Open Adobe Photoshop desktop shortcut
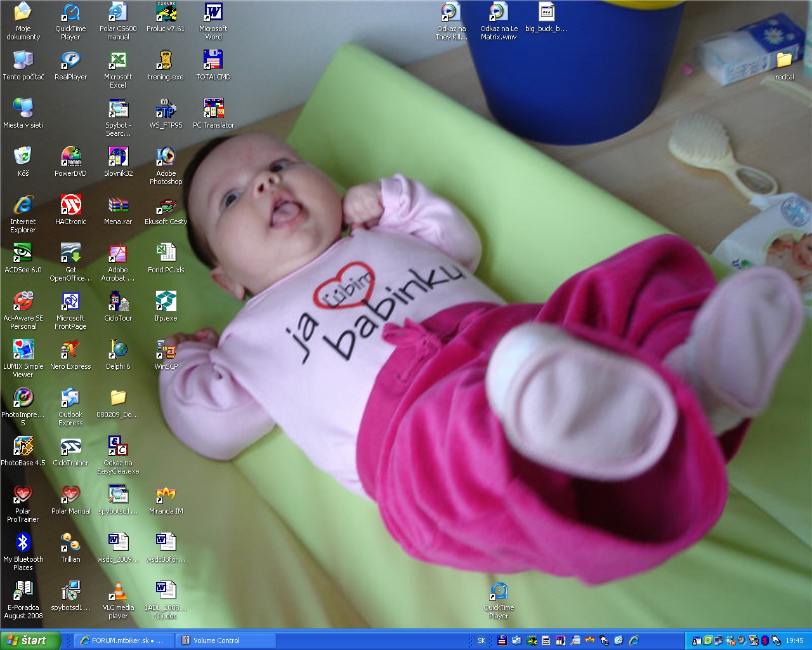812x650 pixels. point(166,157)
